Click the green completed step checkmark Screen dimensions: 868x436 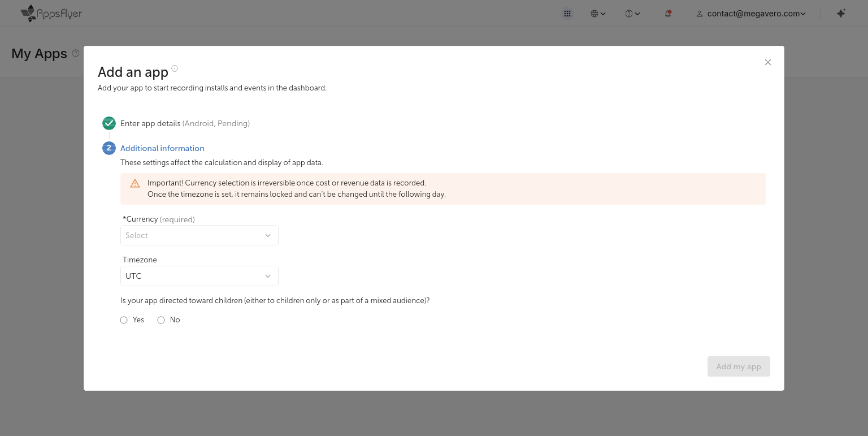[x=109, y=123]
